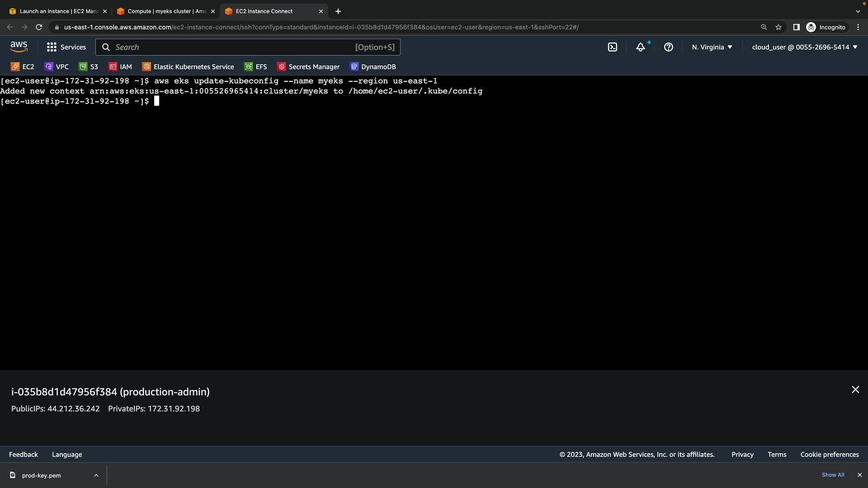Open the VPC service shortcut
Screen dimensions: 868x488
pos(57,67)
